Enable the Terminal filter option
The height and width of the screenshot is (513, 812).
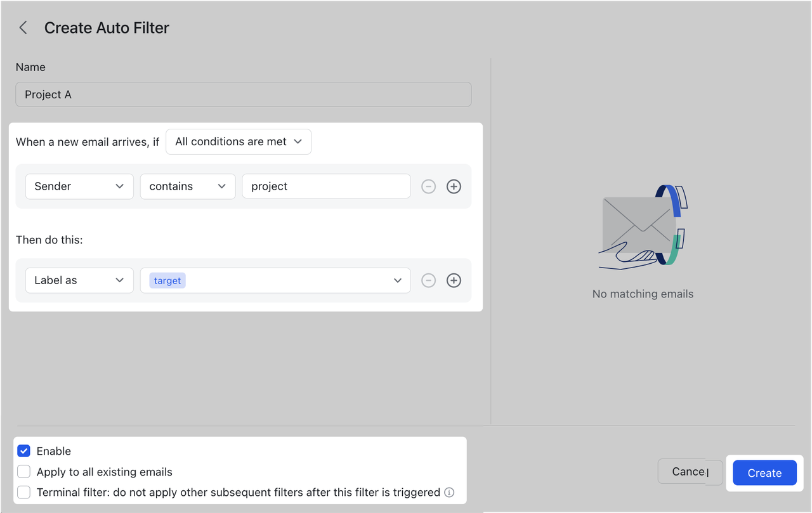[x=23, y=492]
